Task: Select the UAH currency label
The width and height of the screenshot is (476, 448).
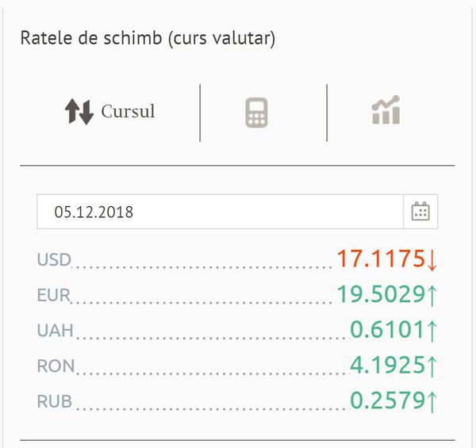Action: pyautogui.click(x=54, y=331)
